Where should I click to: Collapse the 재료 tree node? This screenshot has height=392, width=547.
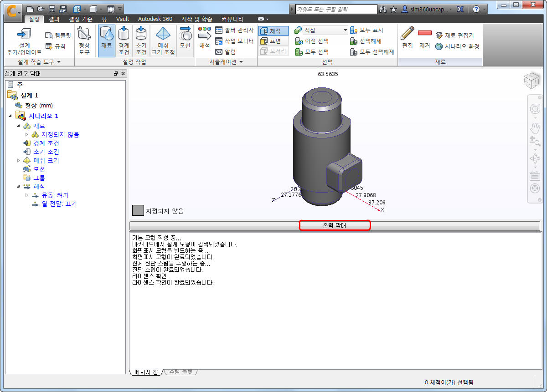pyautogui.click(x=19, y=126)
